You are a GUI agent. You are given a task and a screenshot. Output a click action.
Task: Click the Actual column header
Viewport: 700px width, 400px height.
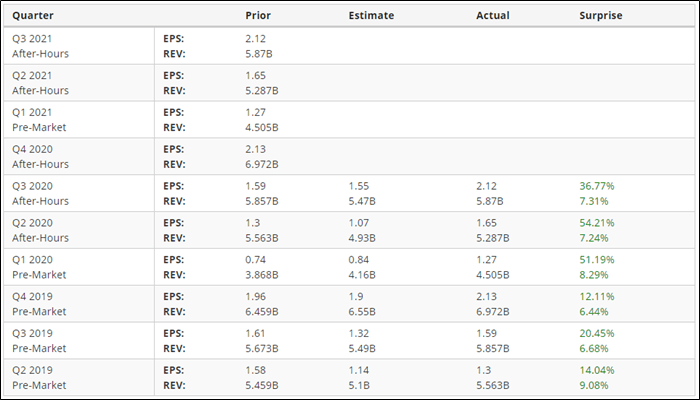pyautogui.click(x=491, y=16)
